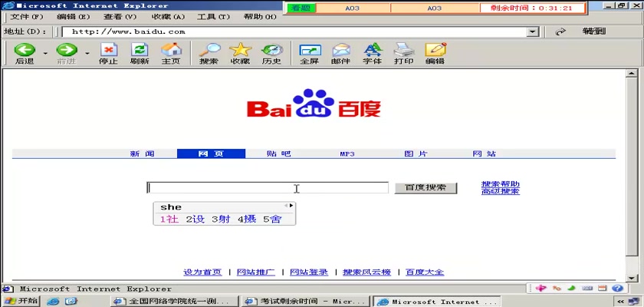Click the pink input method logo icon
Viewport: 644px width, 307px height.
click(540, 289)
